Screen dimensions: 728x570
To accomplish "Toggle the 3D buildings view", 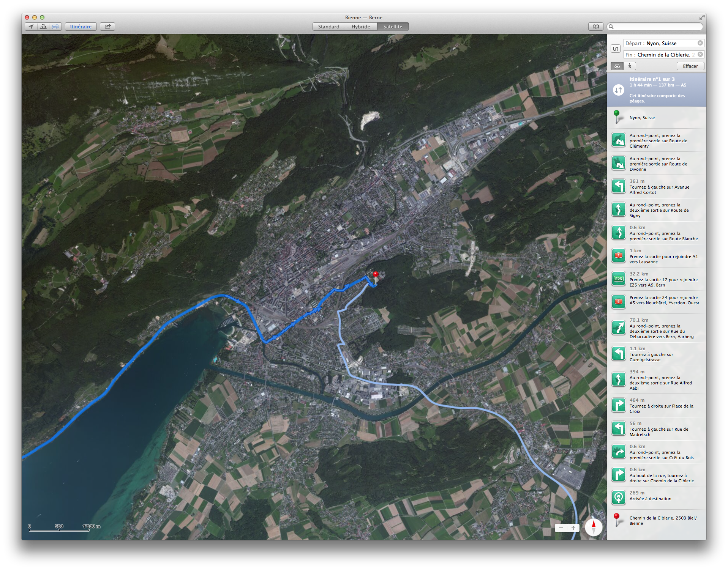I will [43, 27].
